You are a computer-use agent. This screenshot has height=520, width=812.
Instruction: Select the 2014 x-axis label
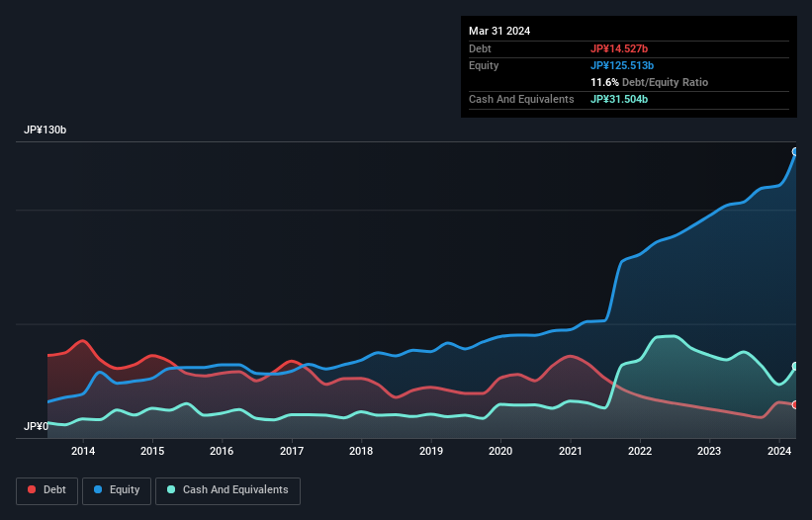point(83,451)
